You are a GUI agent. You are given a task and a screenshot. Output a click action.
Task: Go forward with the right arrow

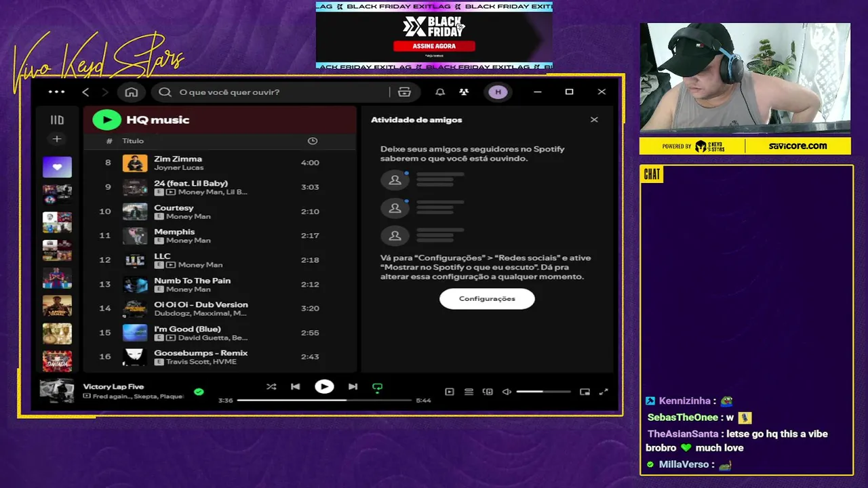[104, 92]
